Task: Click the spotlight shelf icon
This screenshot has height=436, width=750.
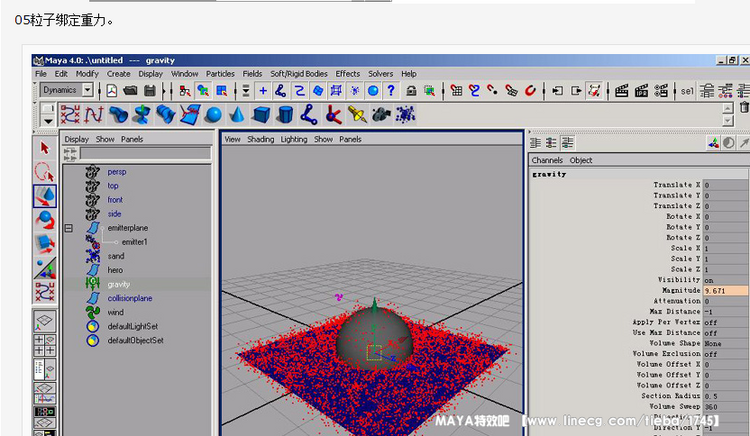Action: coord(357,115)
